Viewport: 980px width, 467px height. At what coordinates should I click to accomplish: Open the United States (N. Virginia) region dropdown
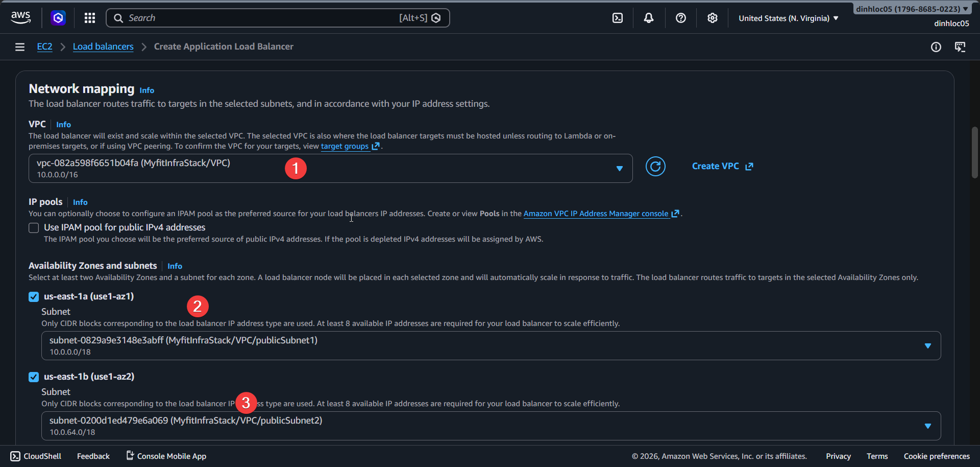787,18
